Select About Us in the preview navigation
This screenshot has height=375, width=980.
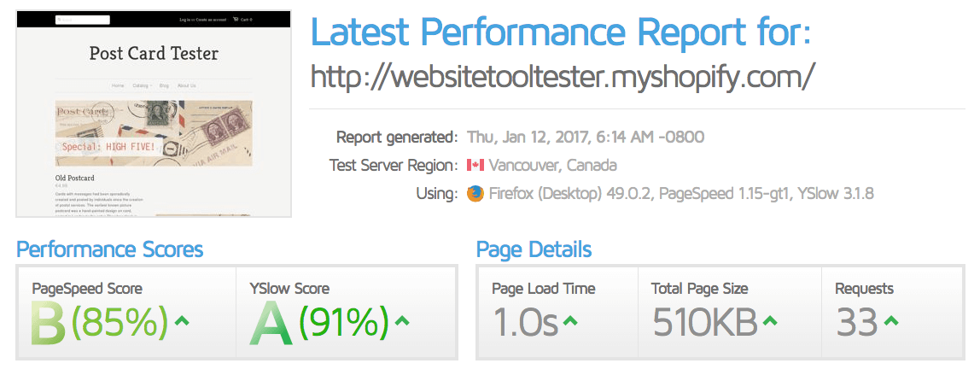pos(186,85)
